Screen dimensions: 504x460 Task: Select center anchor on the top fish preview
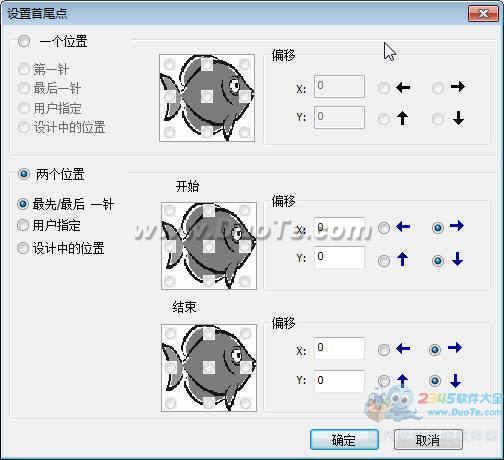click(x=207, y=97)
